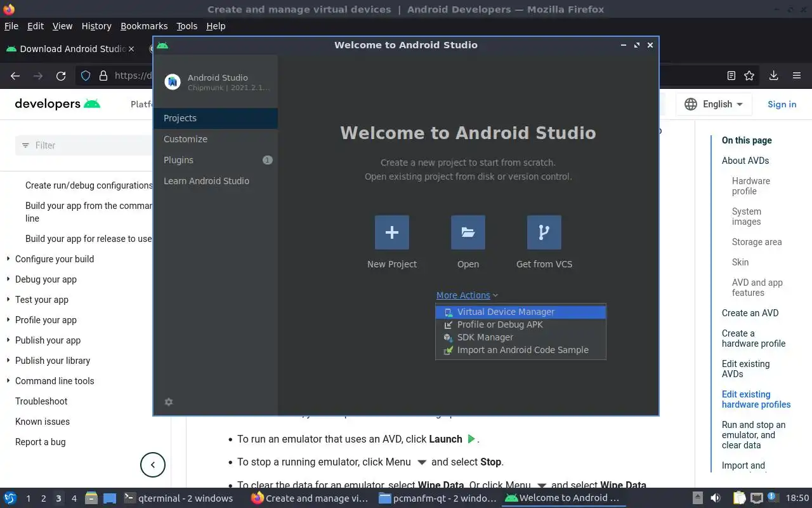Open Firefox History menu
Screen dimensions: 812x508
point(96,26)
